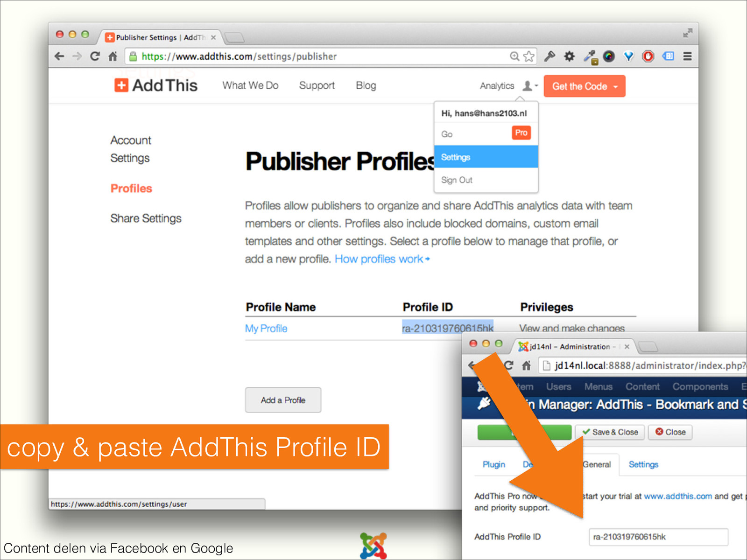747x560 pixels.
Task: Open the Blog navigation item
Action: pos(366,85)
